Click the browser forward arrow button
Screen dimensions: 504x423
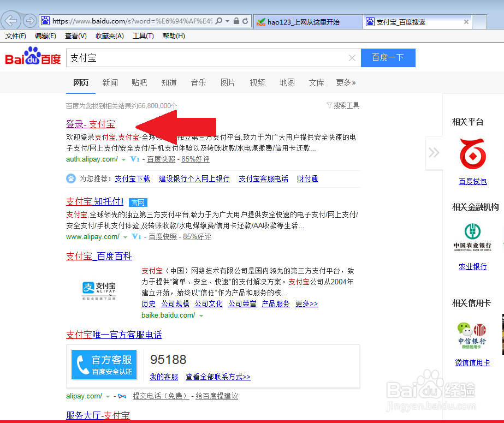(x=30, y=21)
